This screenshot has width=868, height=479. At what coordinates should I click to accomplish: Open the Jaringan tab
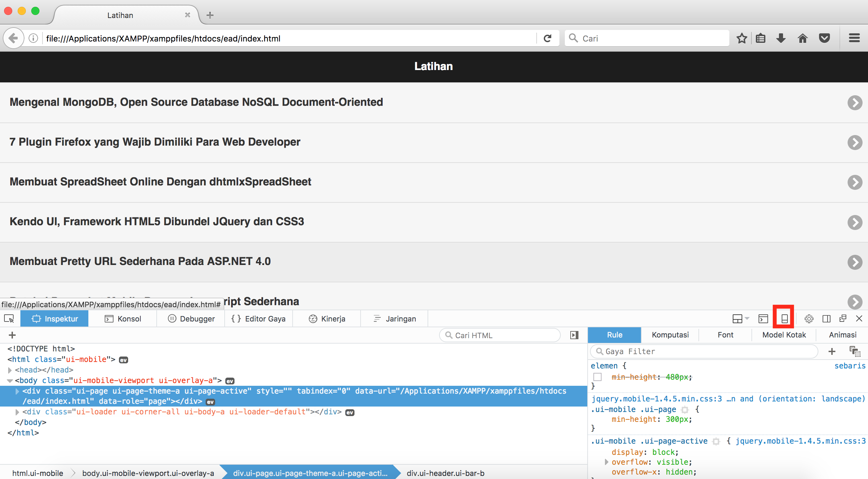394,319
